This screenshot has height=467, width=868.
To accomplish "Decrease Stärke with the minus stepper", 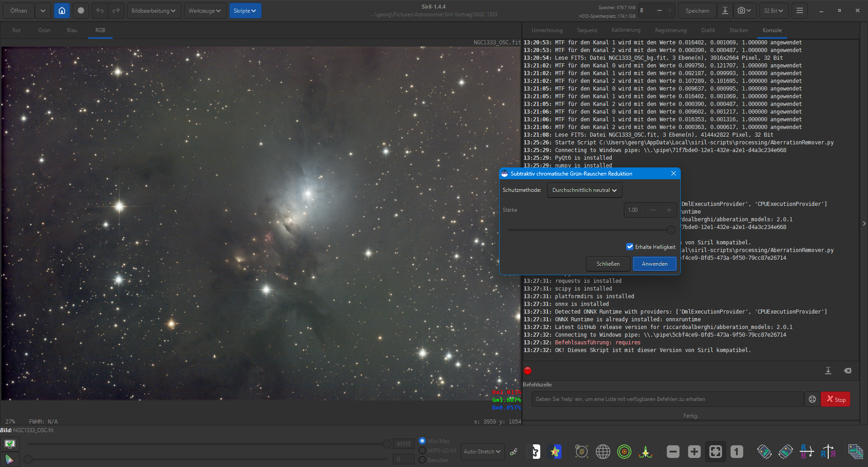I will (653, 210).
